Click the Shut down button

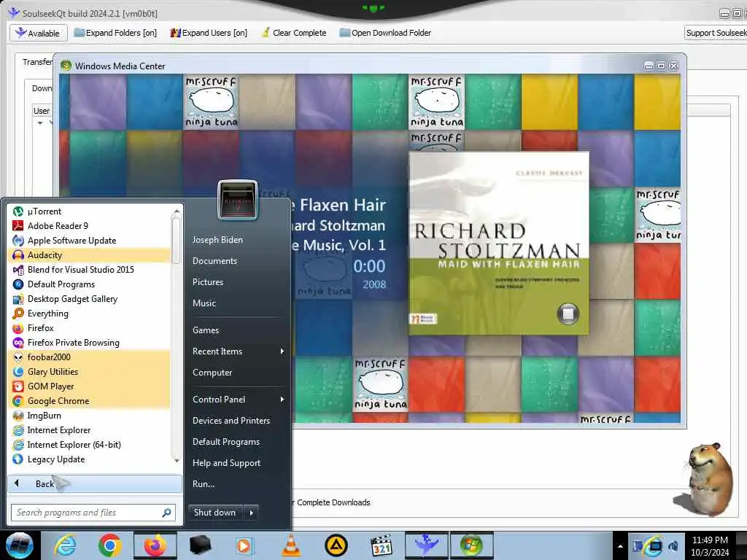215,513
